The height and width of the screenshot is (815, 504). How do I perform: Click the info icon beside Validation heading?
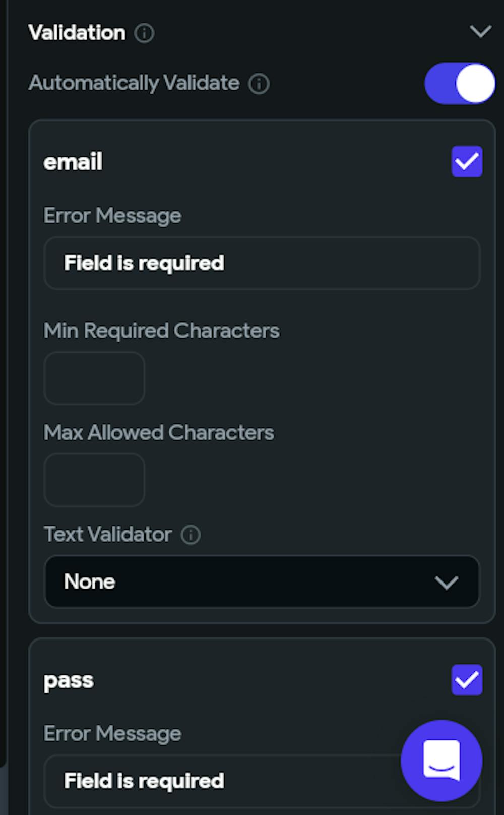[144, 33]
